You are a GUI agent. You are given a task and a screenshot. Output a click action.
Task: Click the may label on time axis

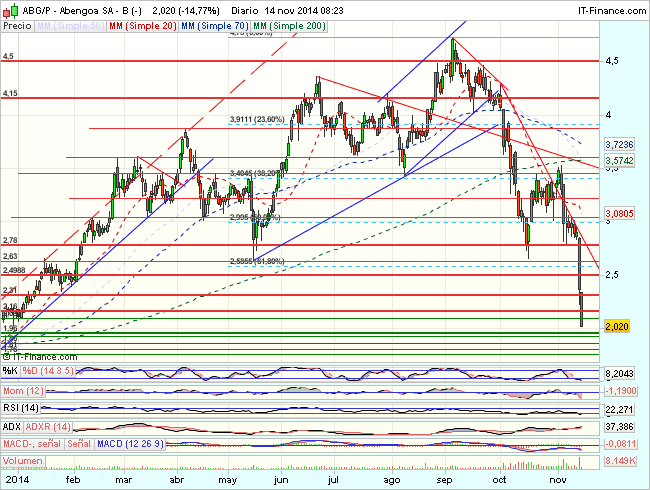pyautogui.click(x=228, y=480)
